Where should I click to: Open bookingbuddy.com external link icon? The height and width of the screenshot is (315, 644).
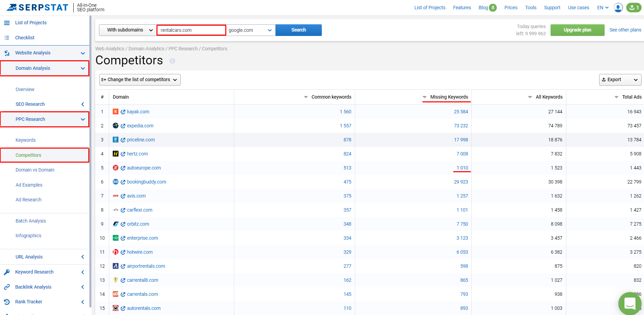point(123,182)
